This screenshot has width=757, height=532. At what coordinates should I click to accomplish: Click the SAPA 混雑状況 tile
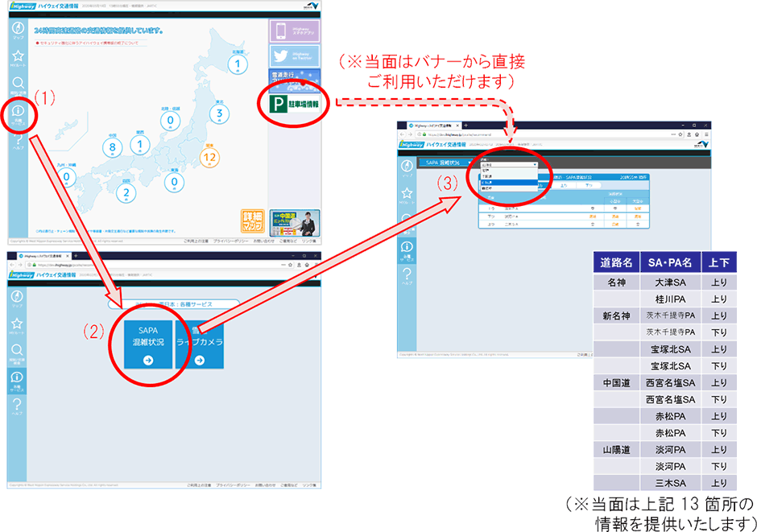pyautogui.click(x=148, y=344)
